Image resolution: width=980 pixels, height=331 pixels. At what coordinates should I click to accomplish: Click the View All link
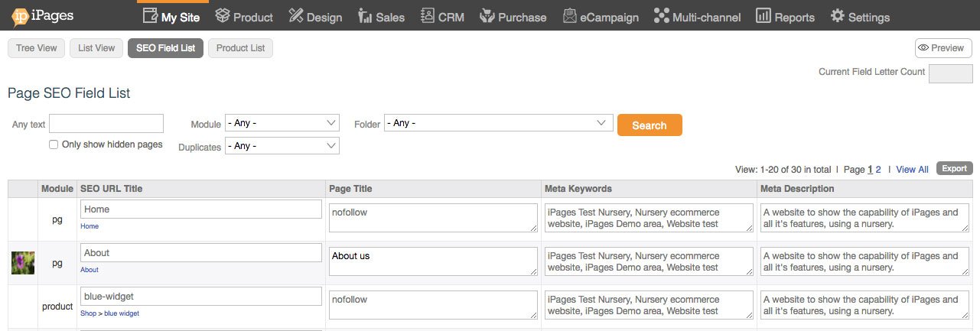(x=912, y=170)
